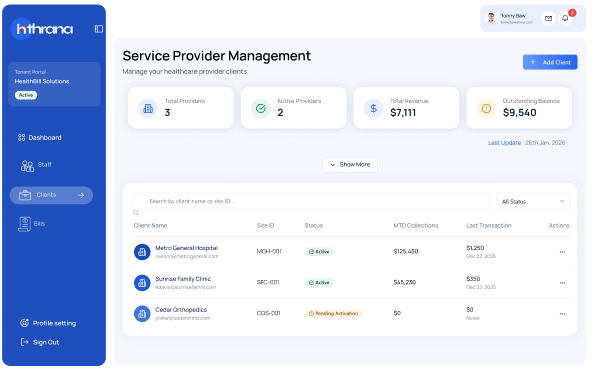This screenshot has width=596, height=373.
Task: Open notifications bell icon
Action: point(565,18)
